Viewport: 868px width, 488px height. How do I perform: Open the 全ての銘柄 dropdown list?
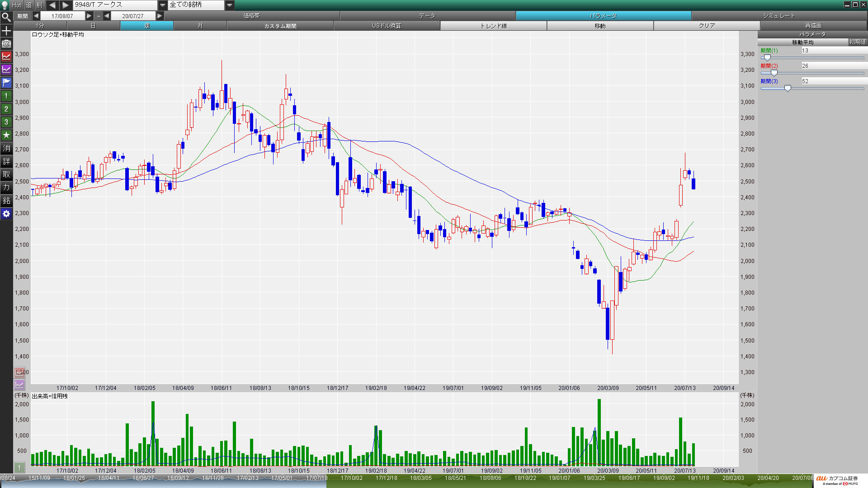[x=230, y=5]
